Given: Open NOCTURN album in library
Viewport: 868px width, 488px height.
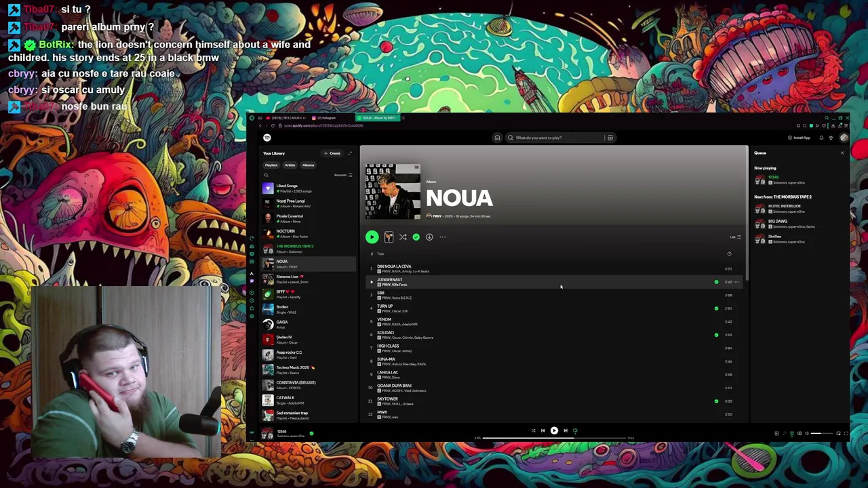Looking at the screenshot, I should point(309,234).
